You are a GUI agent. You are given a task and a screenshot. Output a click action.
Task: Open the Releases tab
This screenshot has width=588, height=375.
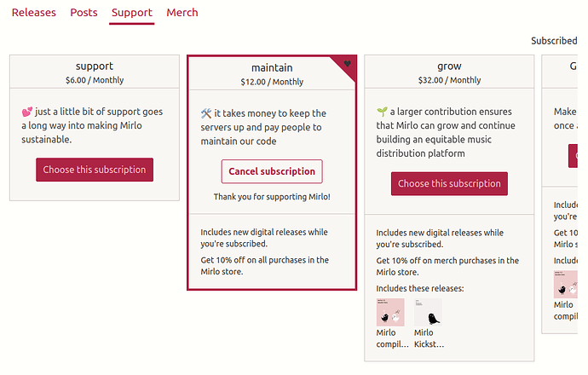[x=34, y=13]
